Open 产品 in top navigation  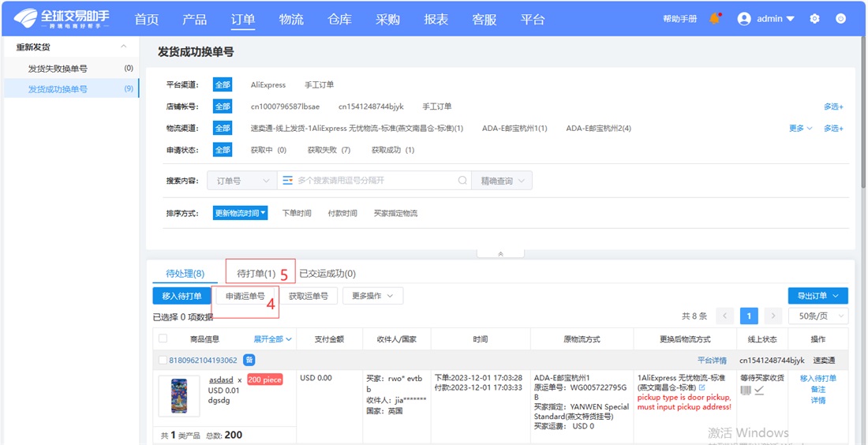click(x=195, y=20)
